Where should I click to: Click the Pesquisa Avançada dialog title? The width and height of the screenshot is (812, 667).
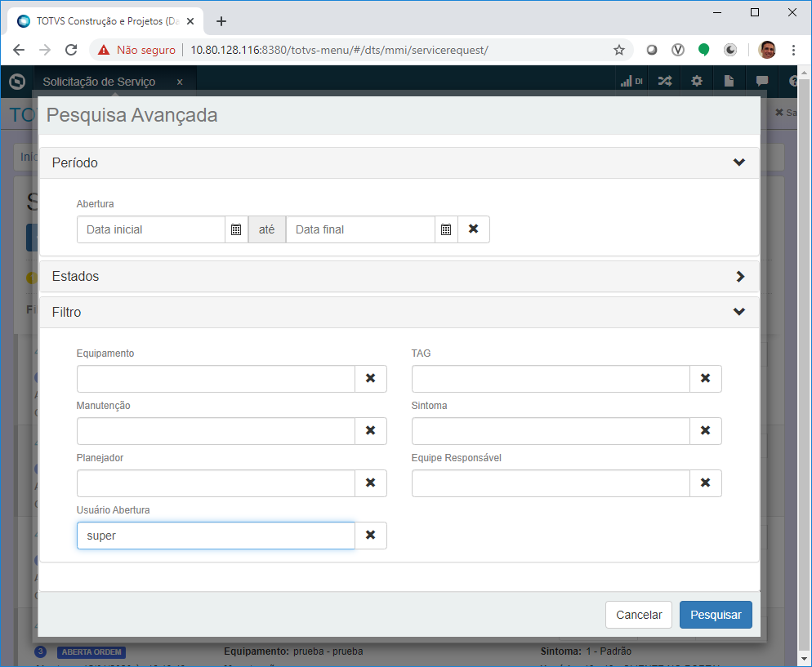[132, 115]
